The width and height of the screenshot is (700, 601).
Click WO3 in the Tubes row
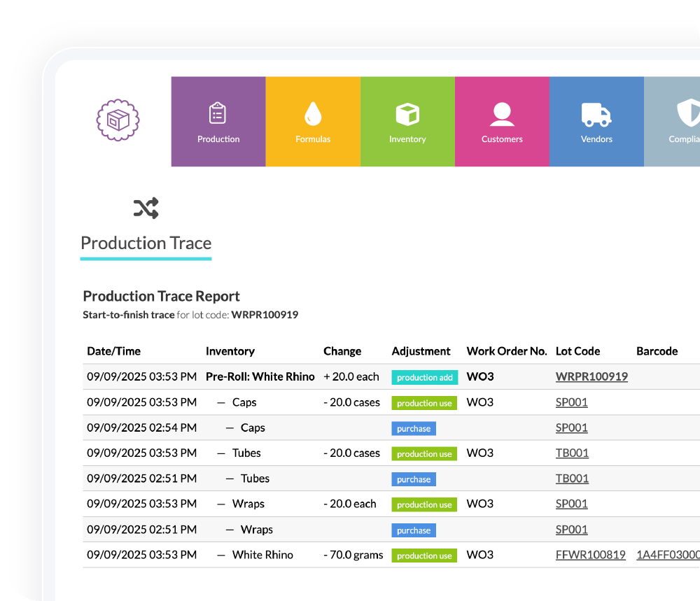480,453
